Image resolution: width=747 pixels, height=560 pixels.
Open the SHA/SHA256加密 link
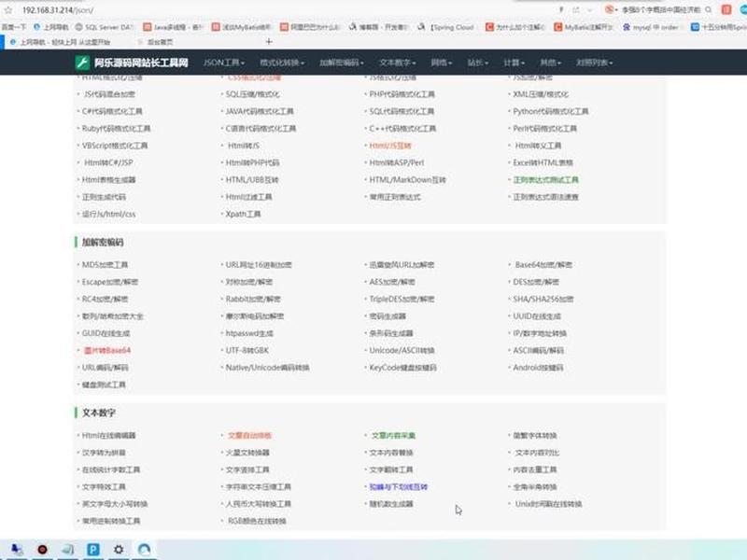click(543, 299)
